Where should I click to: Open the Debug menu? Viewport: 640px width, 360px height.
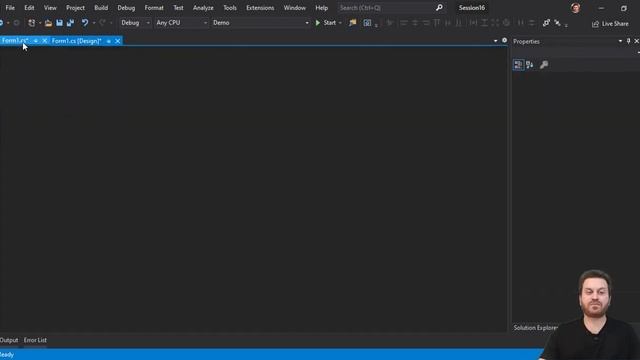[x=126, y=8]
